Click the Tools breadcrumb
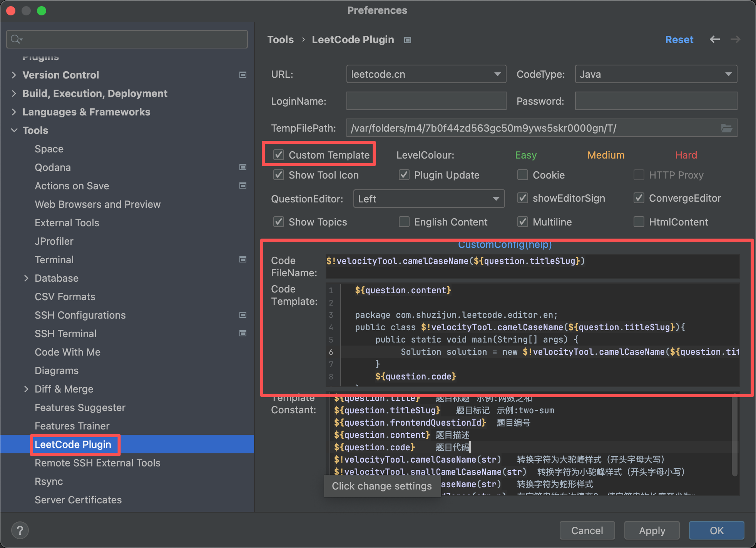Viewport: 756px width, 548px height. point(280,40)
